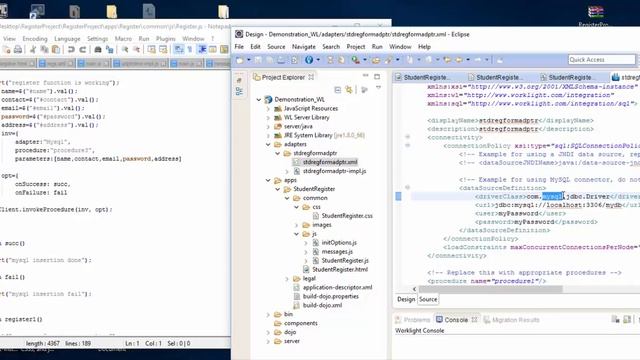The width and height of the screenshot is (640, 360).
Task: Open the New file dropdown arrow in Eclipse
Action: pyautogui.click(x=248, y=60)
